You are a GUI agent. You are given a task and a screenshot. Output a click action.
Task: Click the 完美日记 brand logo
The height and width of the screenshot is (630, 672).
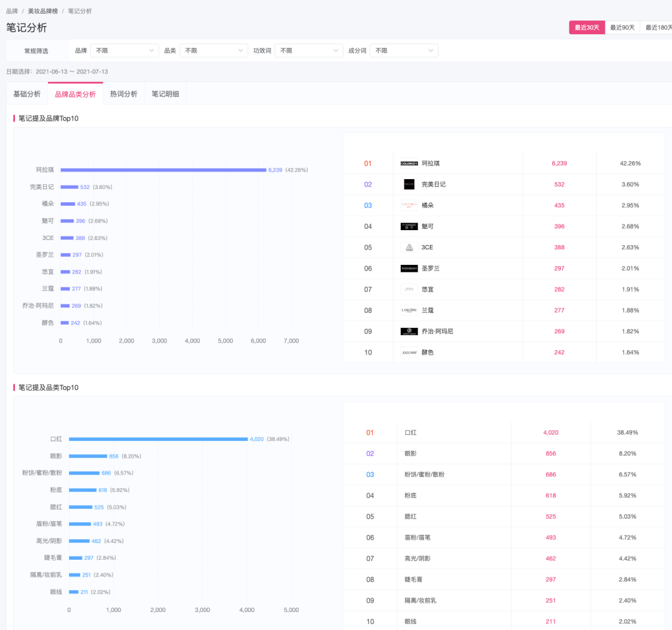(409, 185)
